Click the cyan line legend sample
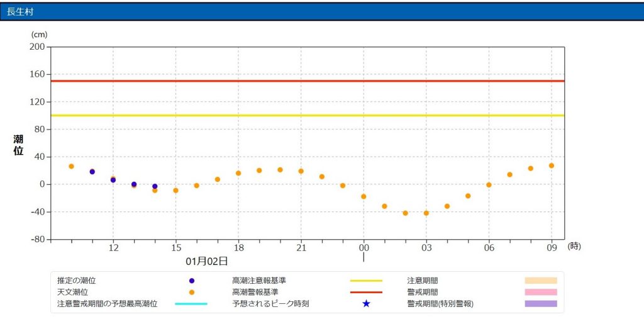Screen dimensions: 644x324 191,304
